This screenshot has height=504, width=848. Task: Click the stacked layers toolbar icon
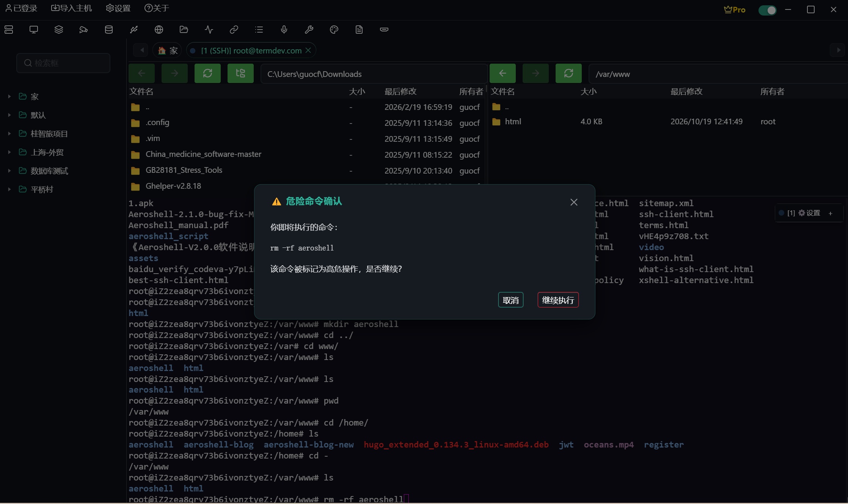pyautogui.click(x=59, y=30)
